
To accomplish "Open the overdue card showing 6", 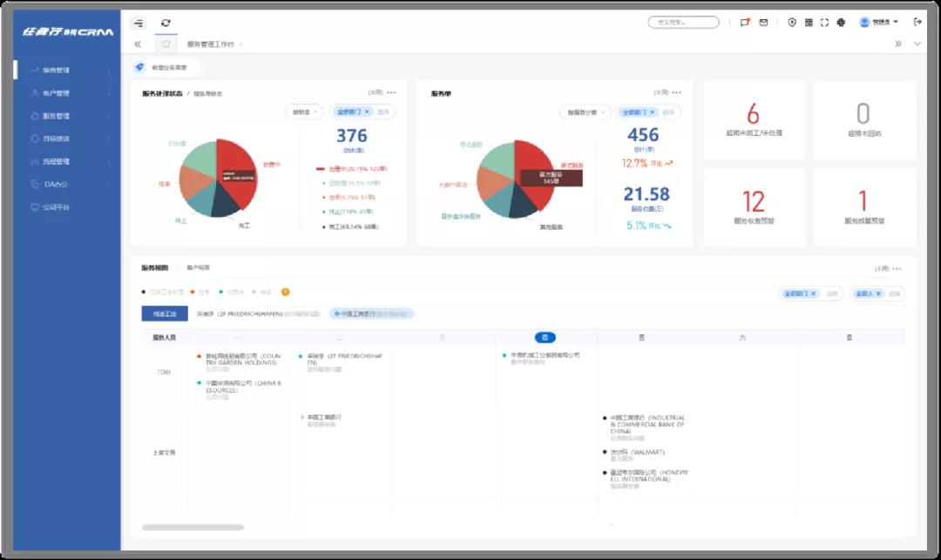I will 754,120.
